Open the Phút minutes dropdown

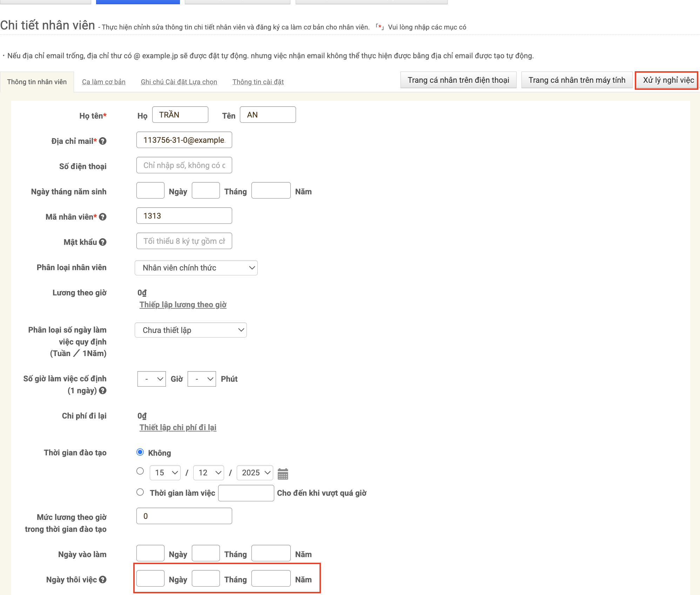(x=202, y=379)
